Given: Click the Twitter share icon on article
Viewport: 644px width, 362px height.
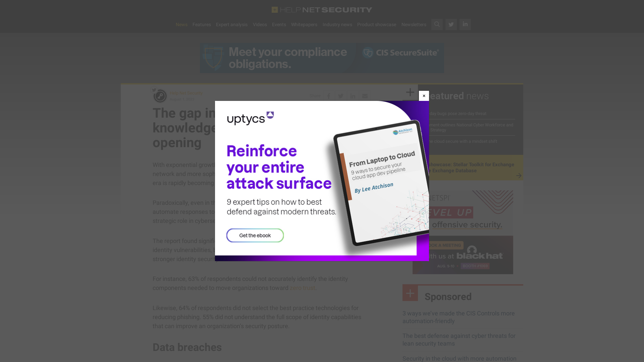Looking at the screenshot, I should point(340,96).
